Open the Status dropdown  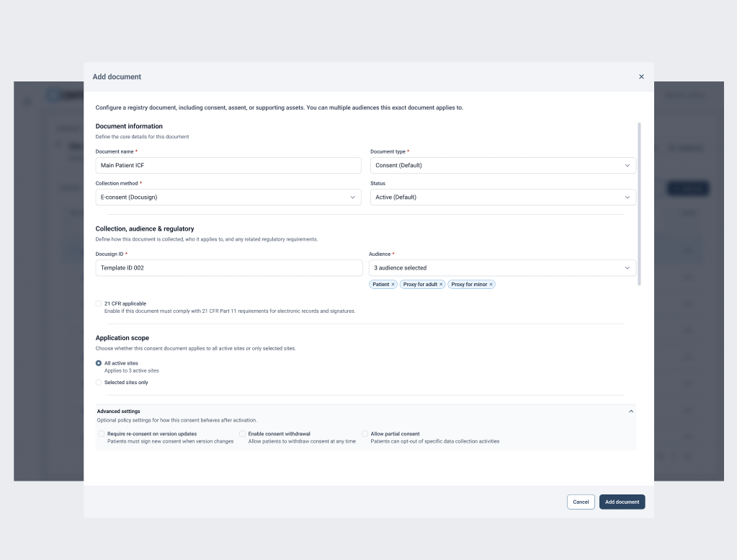click(503, 197)
